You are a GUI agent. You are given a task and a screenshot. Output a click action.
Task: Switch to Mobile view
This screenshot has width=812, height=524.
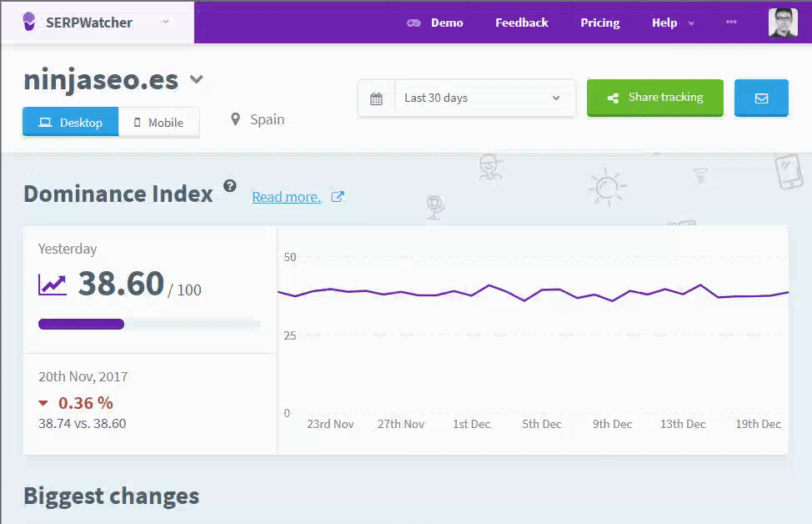(158, 122)
